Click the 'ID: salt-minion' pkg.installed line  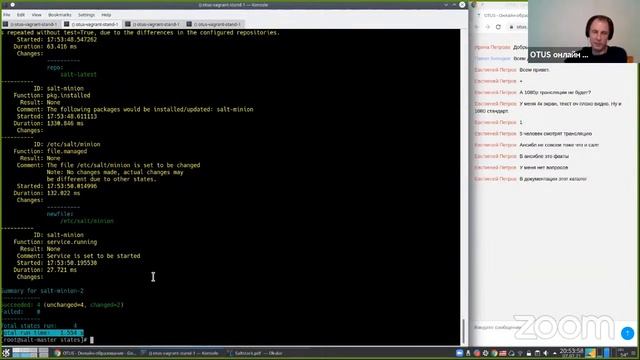coord(59,88)
